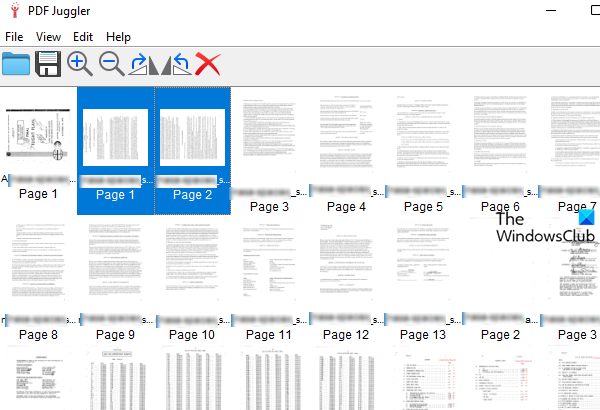This screenshot has height=410, width=600.
Task: Rotate selected pages left
Action: pos(176,64)
